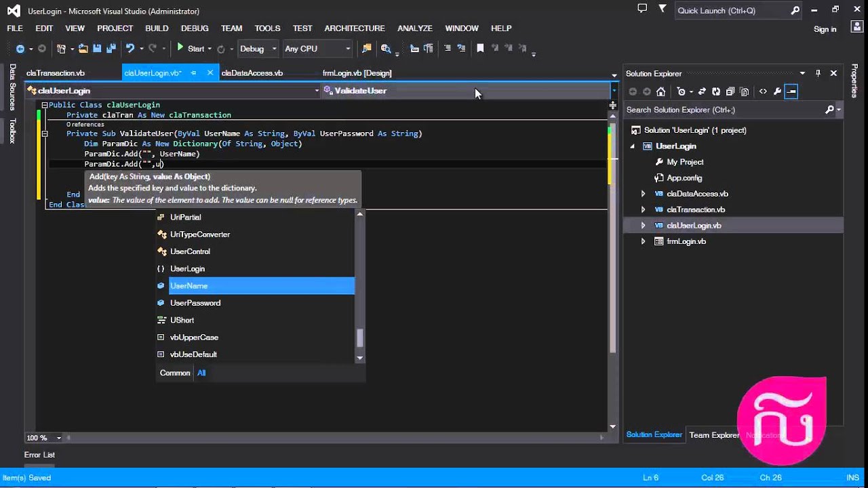Select App.config in Solution Explorer

point(684,178)
